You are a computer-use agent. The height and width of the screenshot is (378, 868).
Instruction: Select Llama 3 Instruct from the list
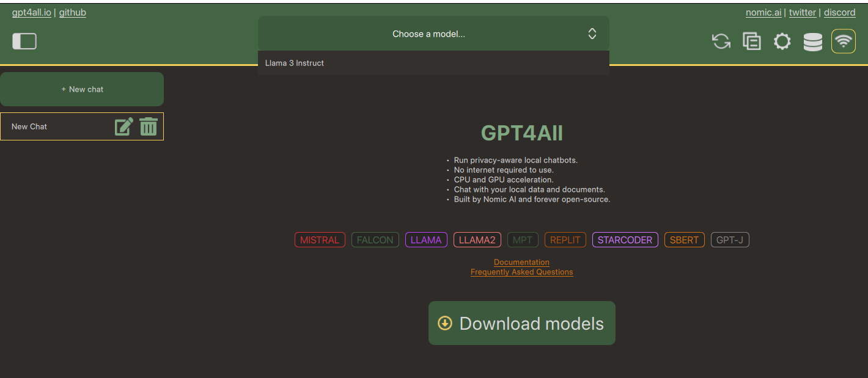[x=295, y=63]
